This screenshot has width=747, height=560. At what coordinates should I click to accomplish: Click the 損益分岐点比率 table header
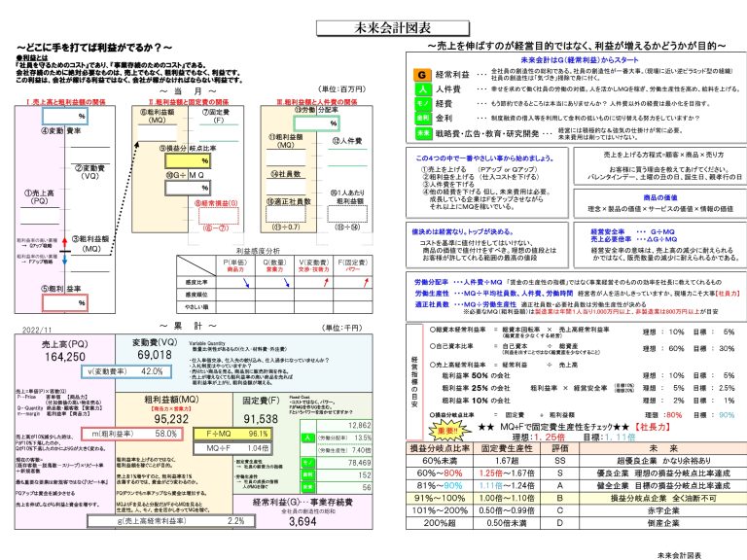(x=440, y=448)
